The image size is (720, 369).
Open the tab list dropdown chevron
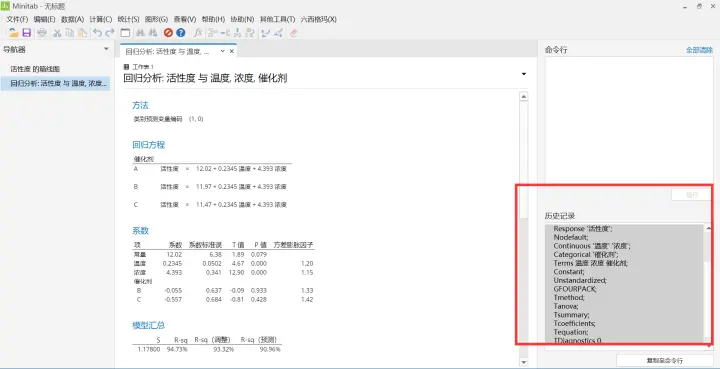tap(222, 51)
